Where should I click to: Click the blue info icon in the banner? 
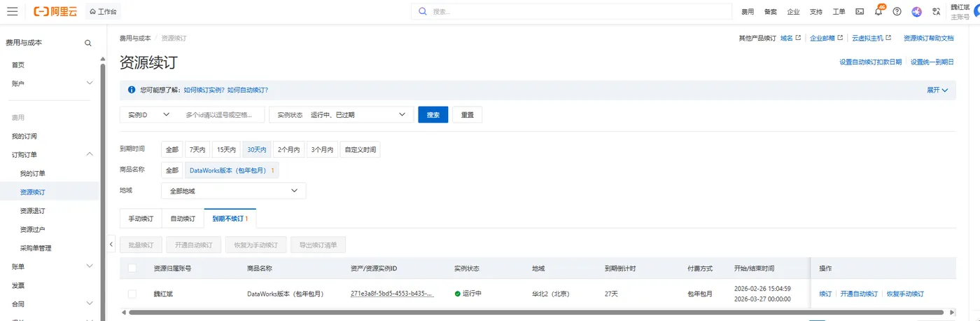132,90
